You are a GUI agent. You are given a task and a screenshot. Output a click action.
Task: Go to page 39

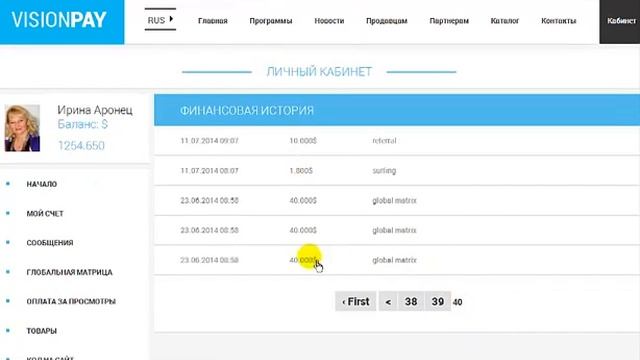coord(438,301)
